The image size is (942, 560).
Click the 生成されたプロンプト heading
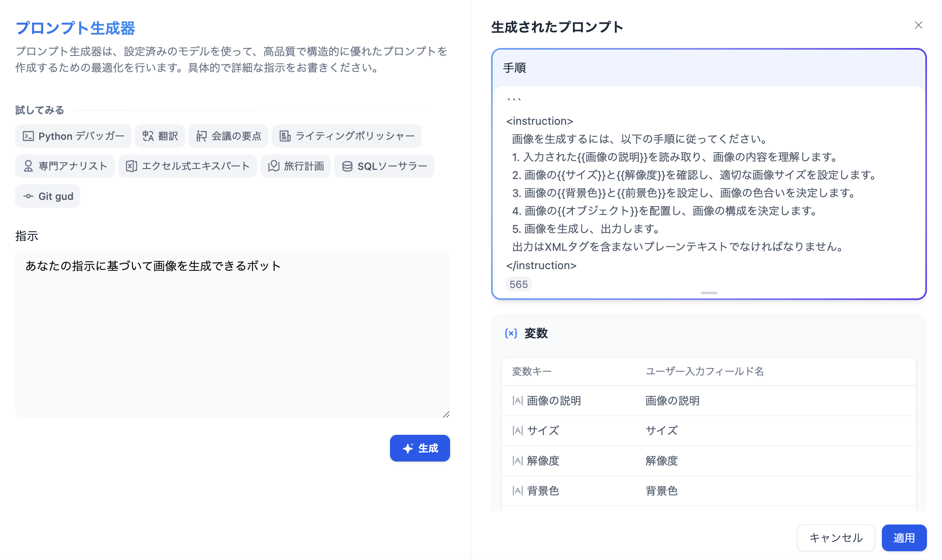[x=557, y=27]
